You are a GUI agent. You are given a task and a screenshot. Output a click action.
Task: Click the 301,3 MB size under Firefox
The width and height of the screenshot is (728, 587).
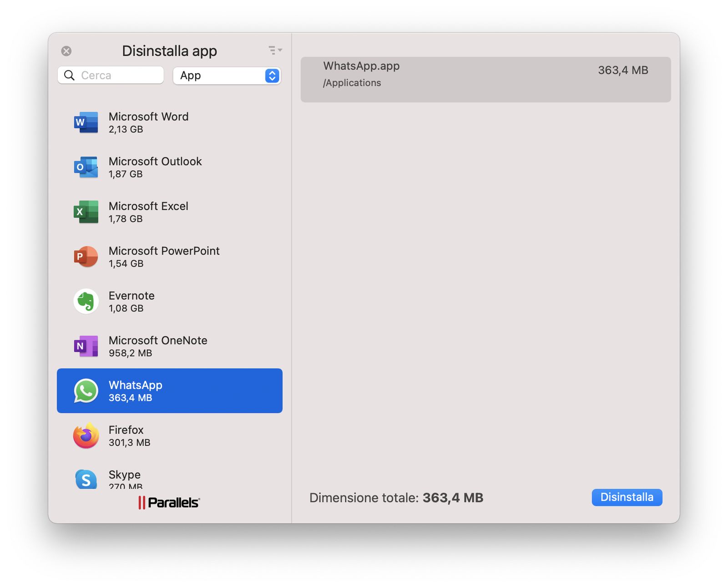(129, 443)
